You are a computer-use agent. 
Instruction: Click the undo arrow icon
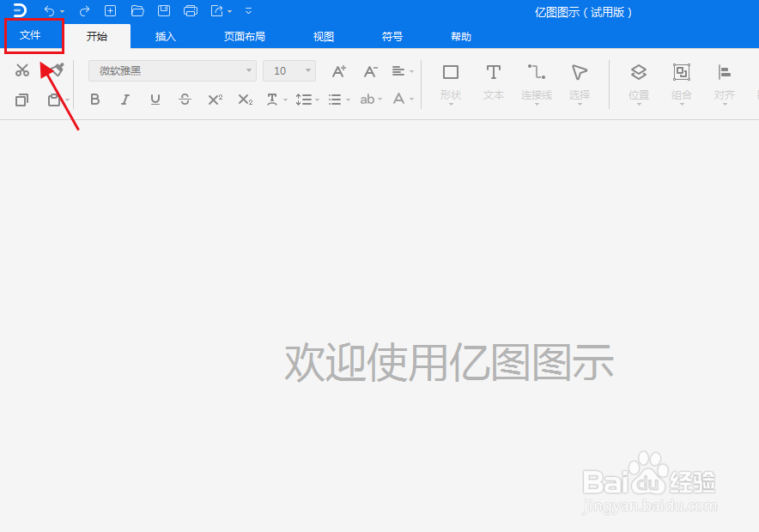click(x=49, y=10)
